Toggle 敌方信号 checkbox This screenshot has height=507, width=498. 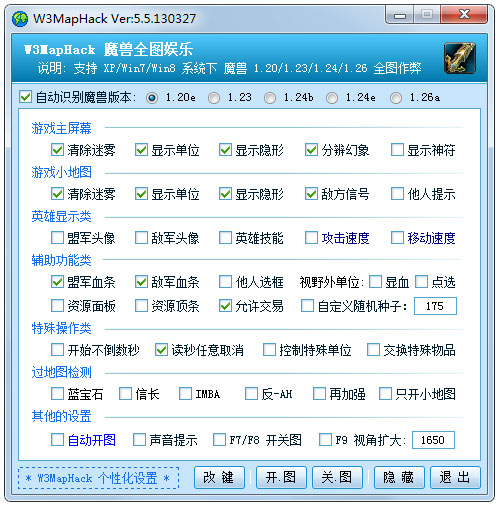[311, 194]
